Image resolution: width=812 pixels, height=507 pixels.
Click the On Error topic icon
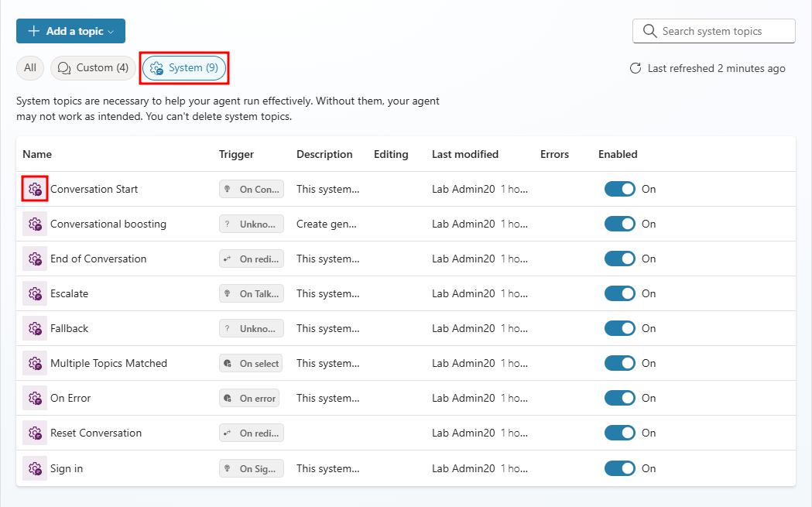pos(35,398)
